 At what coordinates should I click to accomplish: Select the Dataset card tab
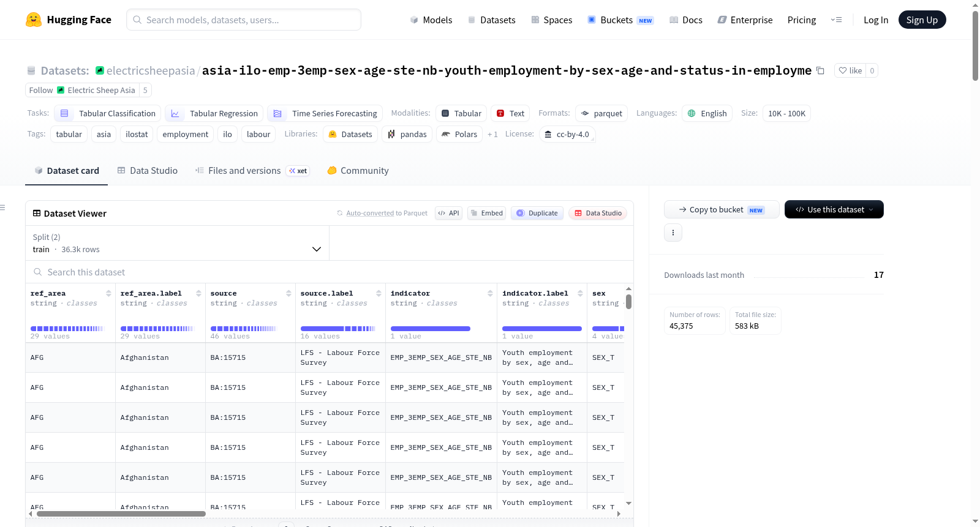67,171
